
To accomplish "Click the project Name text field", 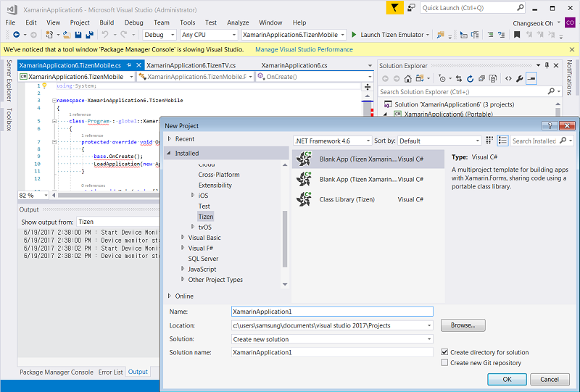I will 331,312.
